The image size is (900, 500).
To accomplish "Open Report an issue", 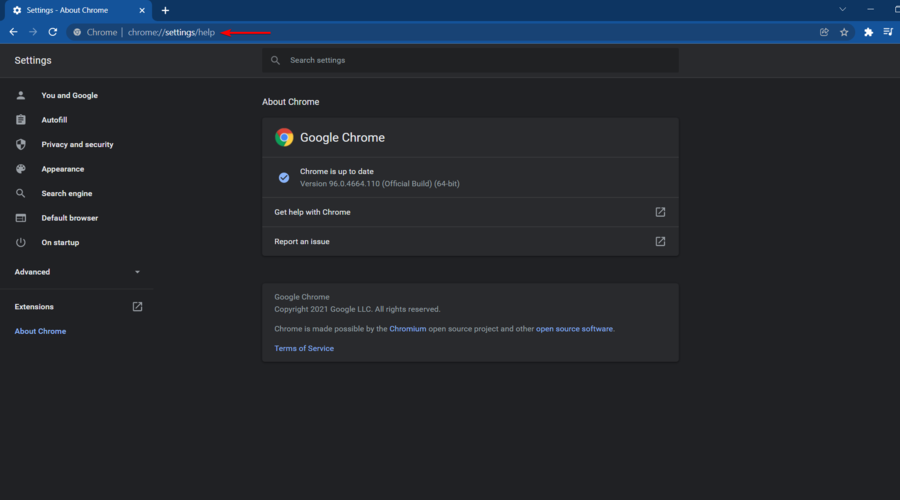I will coord(470,242).
